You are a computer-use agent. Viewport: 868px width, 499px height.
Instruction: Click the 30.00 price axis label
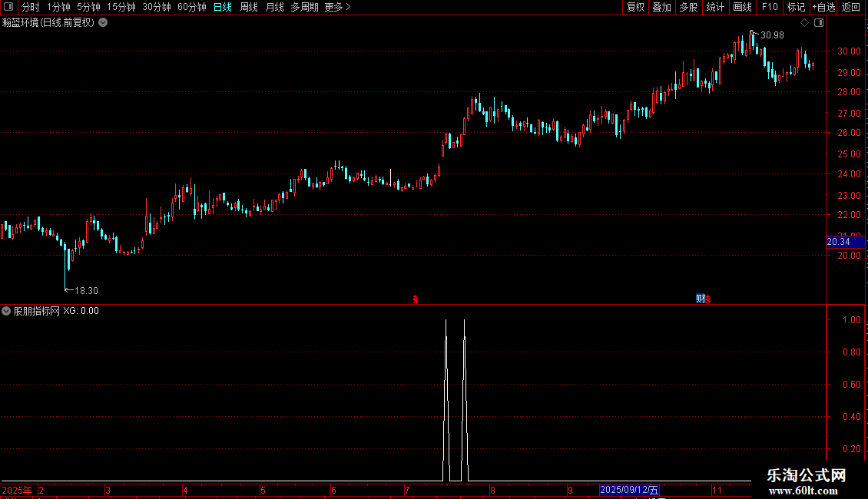849,51
